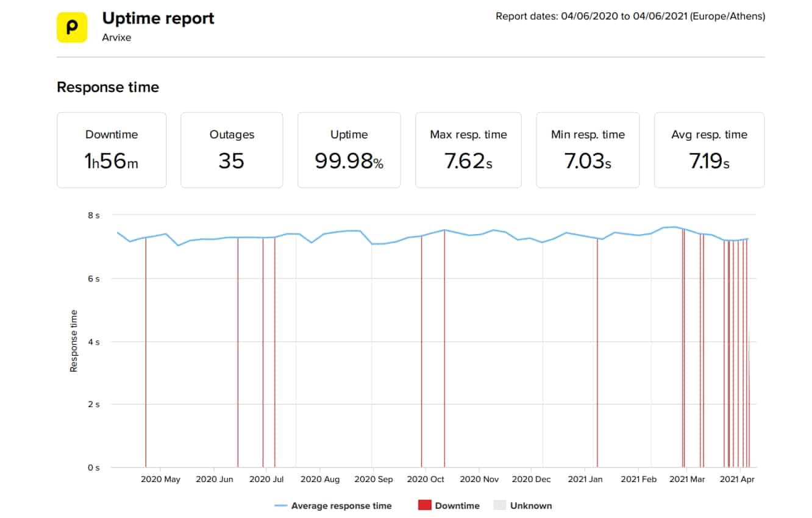Select the Outages 35 card

pyautogui.click(x=232, y=150)
